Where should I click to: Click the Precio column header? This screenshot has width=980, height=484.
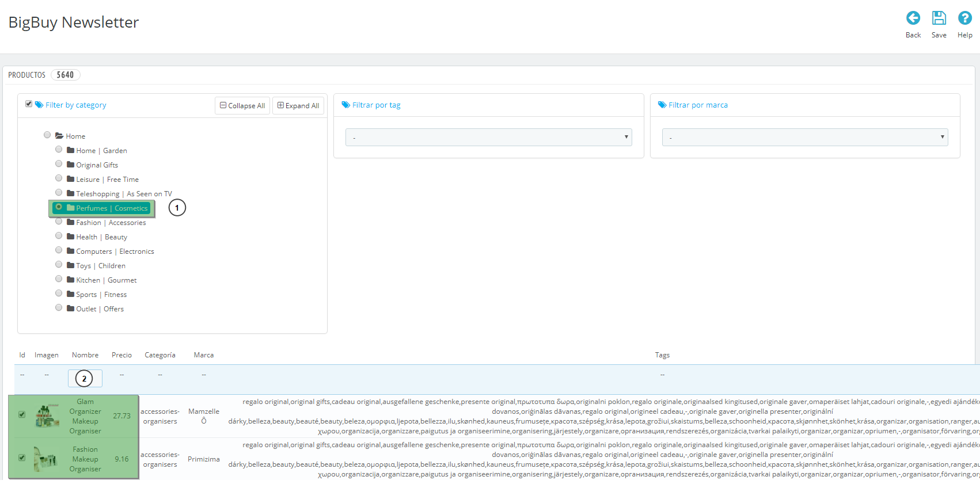[121, 355]
